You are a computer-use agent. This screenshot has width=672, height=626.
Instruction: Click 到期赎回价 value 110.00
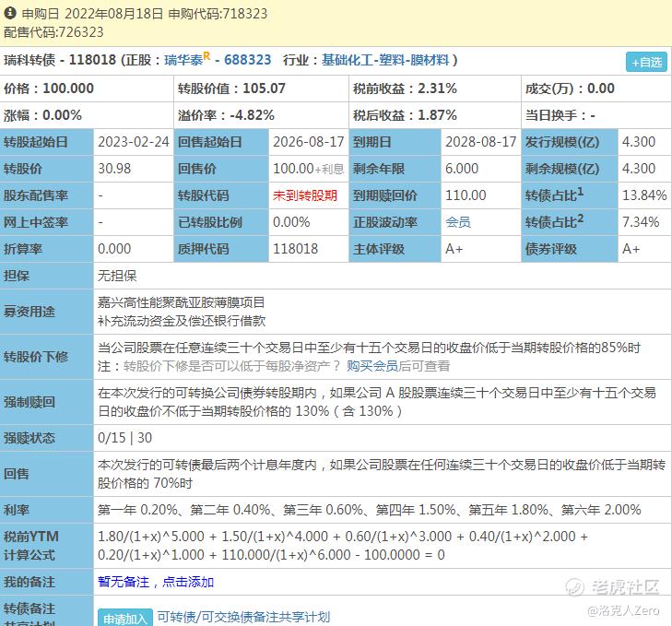[x=466, y=195]
